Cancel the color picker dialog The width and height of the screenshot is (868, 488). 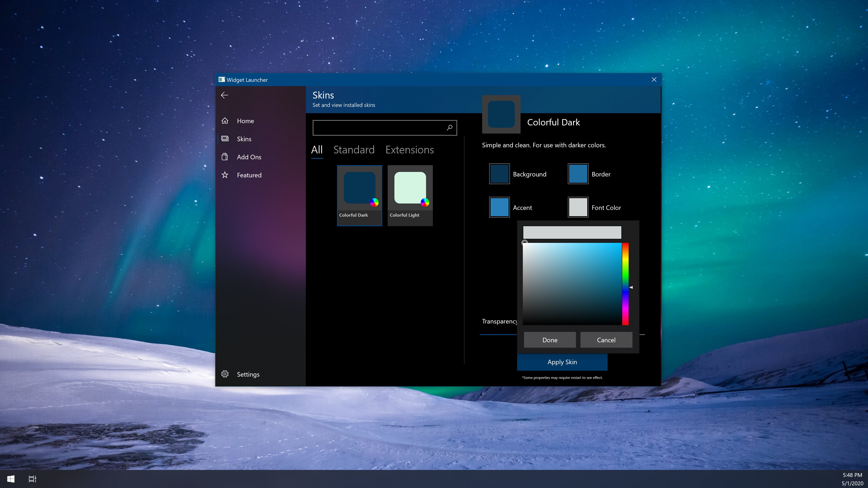(606, 340)
